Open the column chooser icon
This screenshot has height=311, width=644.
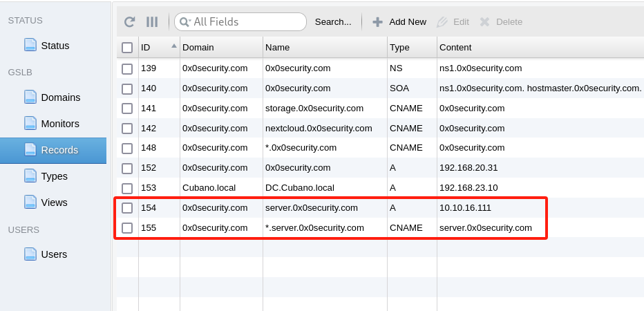(x=152, y=22)
